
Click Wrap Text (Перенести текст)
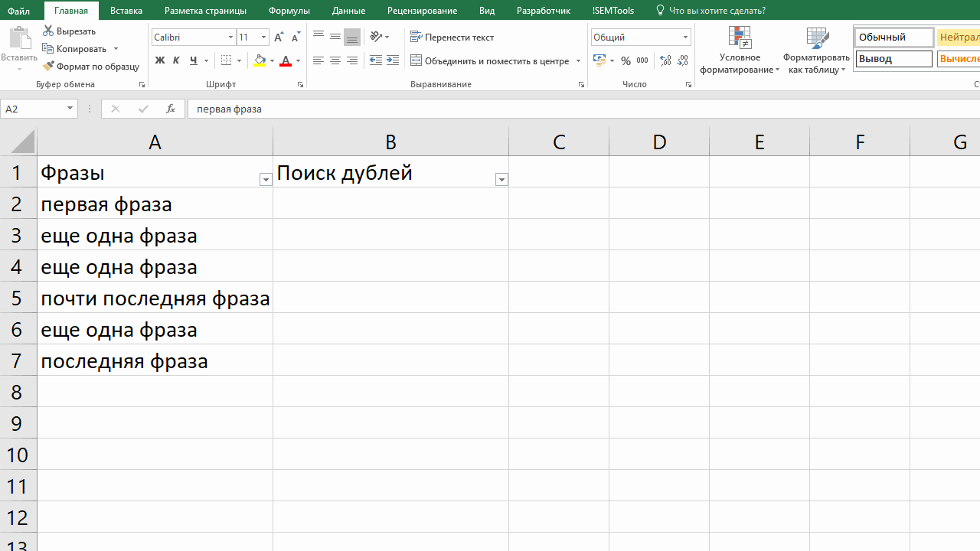(x=452, y=37)
